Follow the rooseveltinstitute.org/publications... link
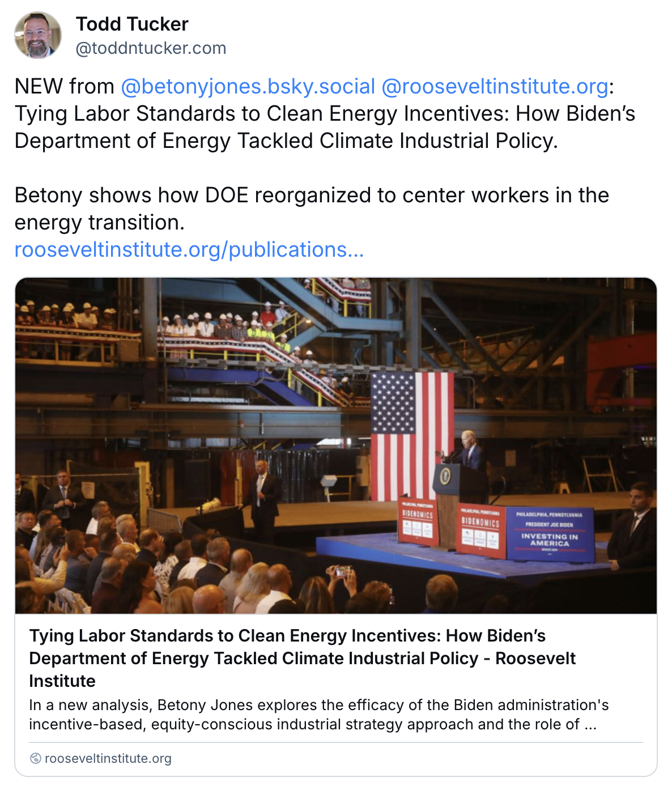This screenshot has height=790, width=672. pyautogui.click(x=189, y=249)
